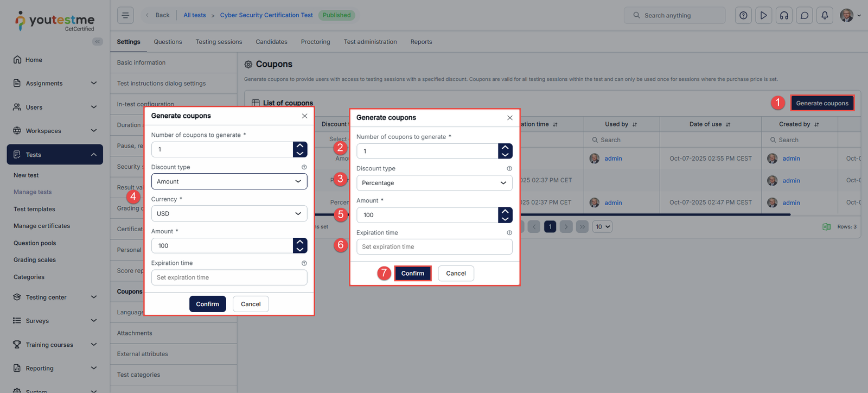Click the All tests breadcrumb link
Viewport: 868px width, 393px height.
tap(194, 15)
